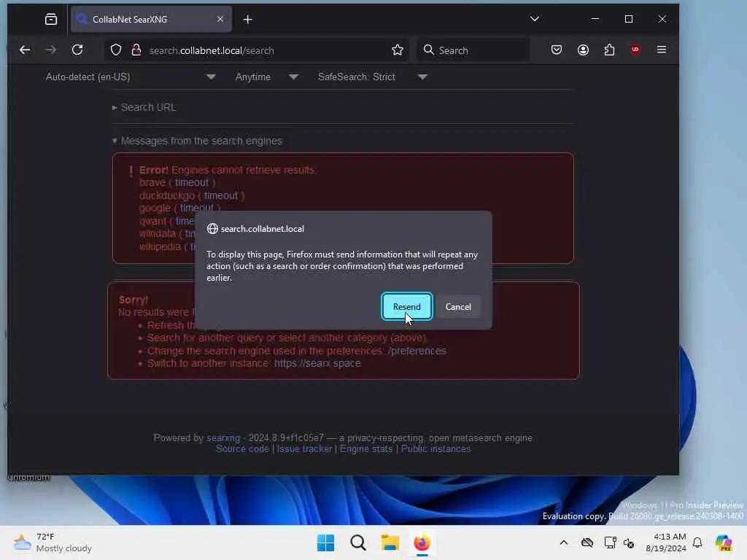Image resolution: width=747 pixels, height=560 pixels.
Task: Click the cloud sync tray icon
Action: pos(587,542)
